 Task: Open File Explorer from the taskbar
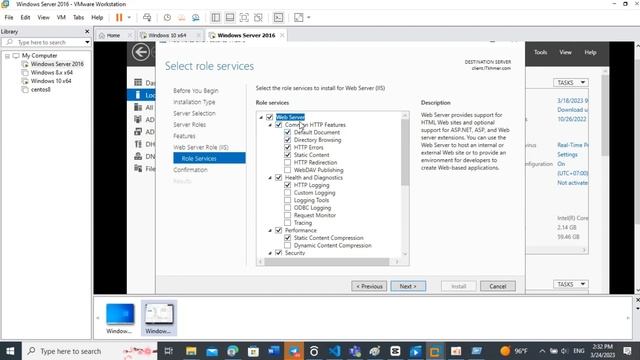click(x=191, y=351)
